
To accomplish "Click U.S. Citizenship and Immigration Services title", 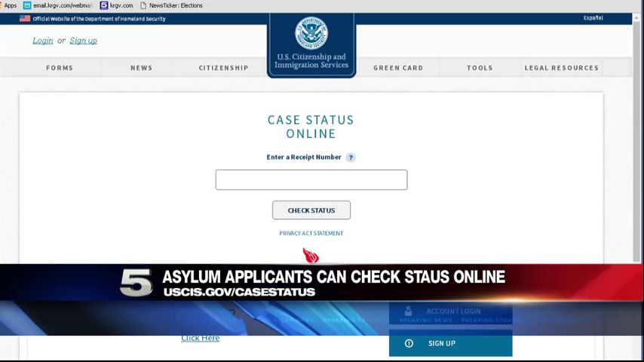I will pos(311,61).
